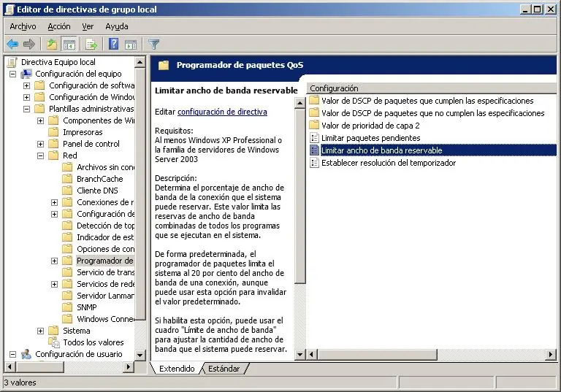This screenshot has width=561, height=392.
Task: Go up one level folder icon
Action: (52, 45)
